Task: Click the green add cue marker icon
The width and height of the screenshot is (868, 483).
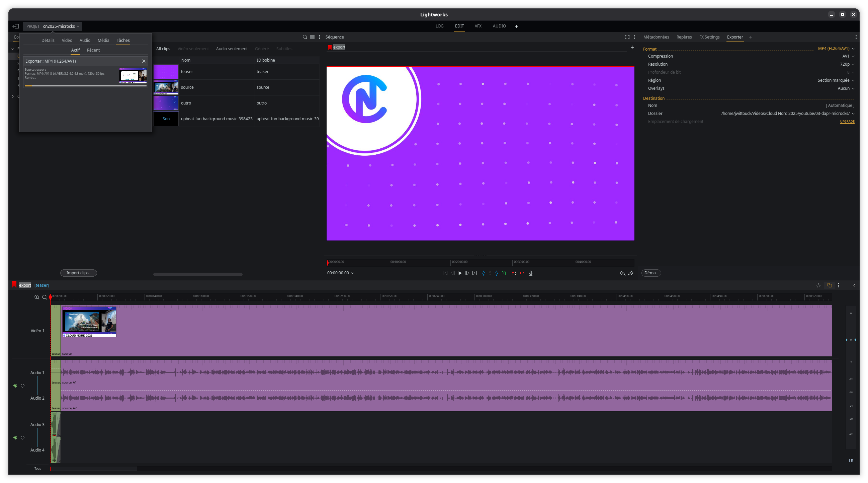Action: (x=504, y=273)
